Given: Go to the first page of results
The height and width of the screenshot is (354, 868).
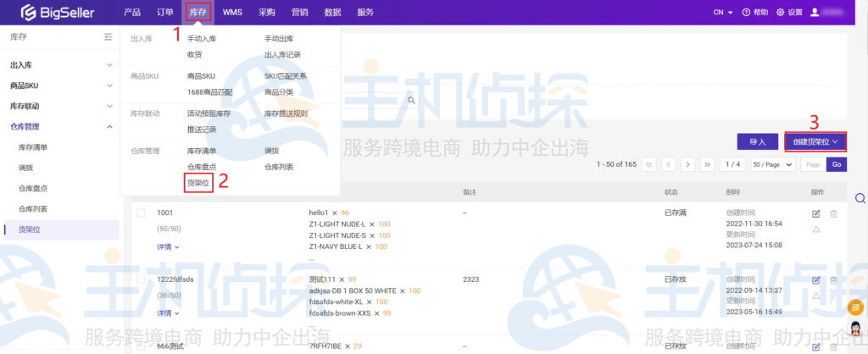Looking at the screenshot, I should (648, 164).
